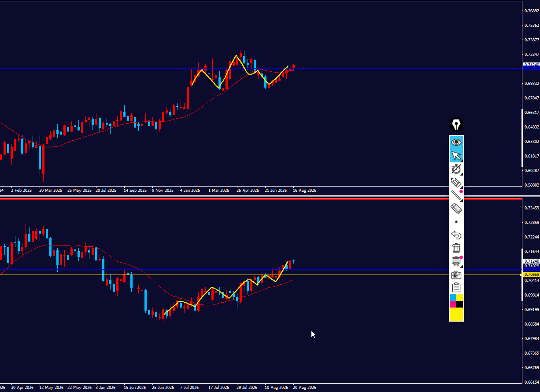Screen dimensions: 540x392
Task: Click the 30 Mar 2025 date label
Action: (x=51, y=191)
